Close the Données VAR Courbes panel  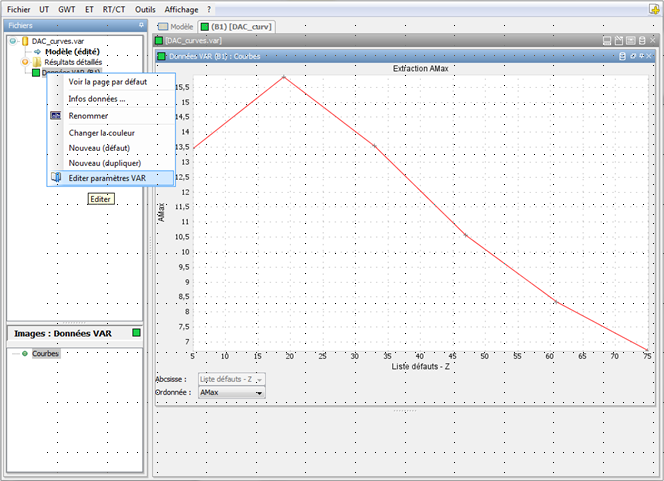coord(649,56)
